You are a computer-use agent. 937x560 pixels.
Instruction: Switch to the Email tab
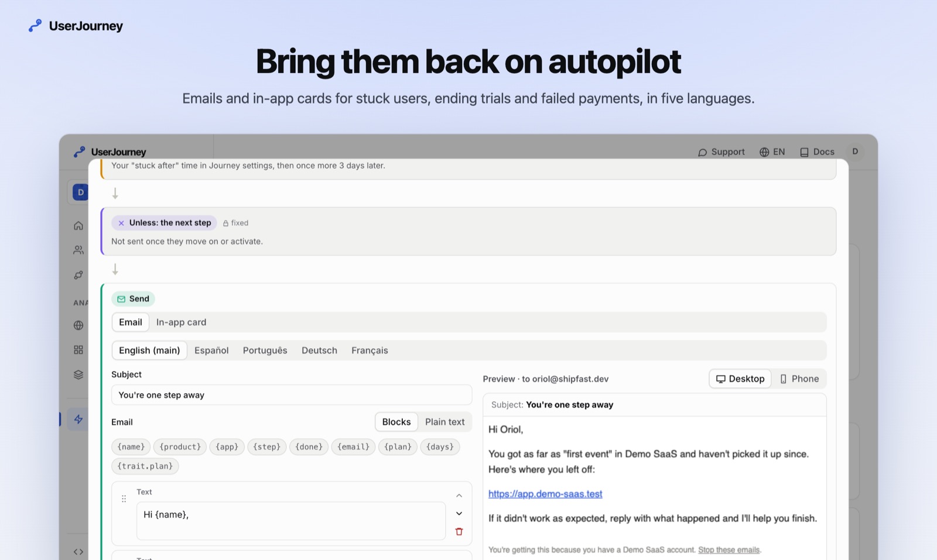(x=131, y=322)
